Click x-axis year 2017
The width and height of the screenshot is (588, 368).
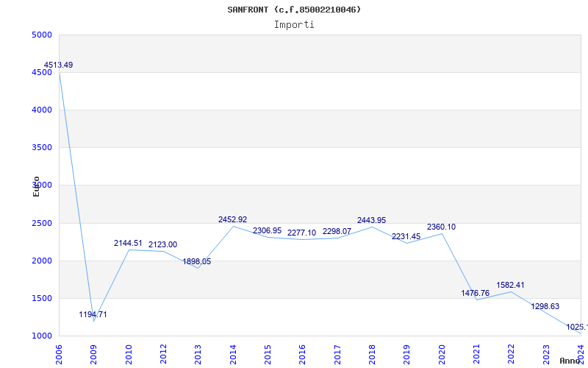tap(337, 354)
